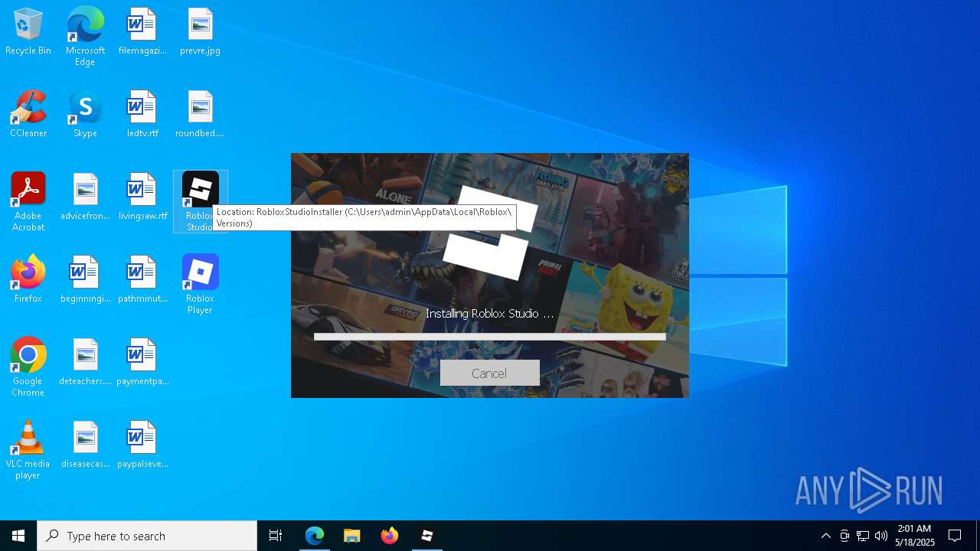Cancel the Roblox Studio installation
This screenshot has width=980, height=551.
[489, 373]
